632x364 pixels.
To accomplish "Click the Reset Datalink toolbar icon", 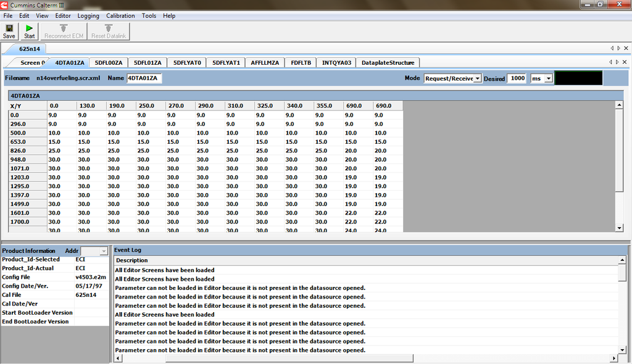I will pos(109,31).
